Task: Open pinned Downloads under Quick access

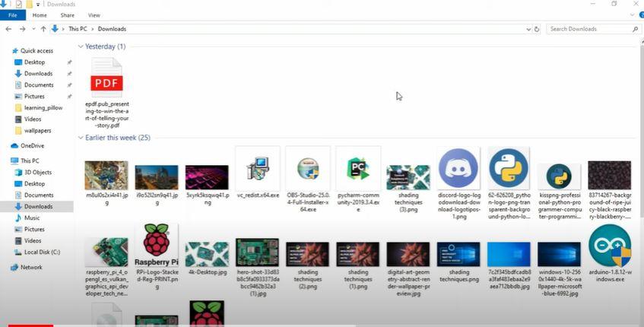Action: pyautogui.click(x=38, y=74)
